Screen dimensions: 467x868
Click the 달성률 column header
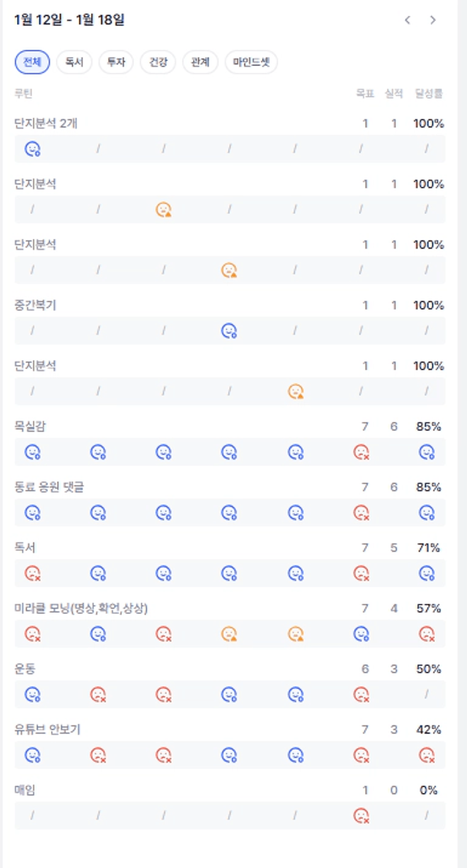pyautogui.click(x=429, y=94)
